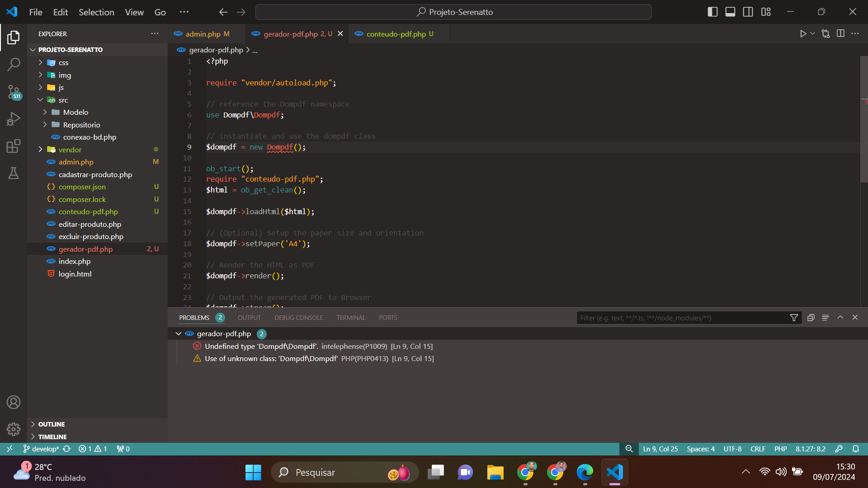Click the editor vertical scrollbar
The image size is (868, 488).
(x=864, y=119)
